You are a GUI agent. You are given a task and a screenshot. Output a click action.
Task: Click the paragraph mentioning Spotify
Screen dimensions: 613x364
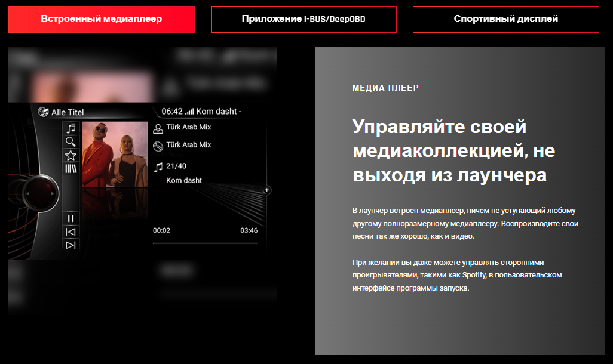(457, 275)
